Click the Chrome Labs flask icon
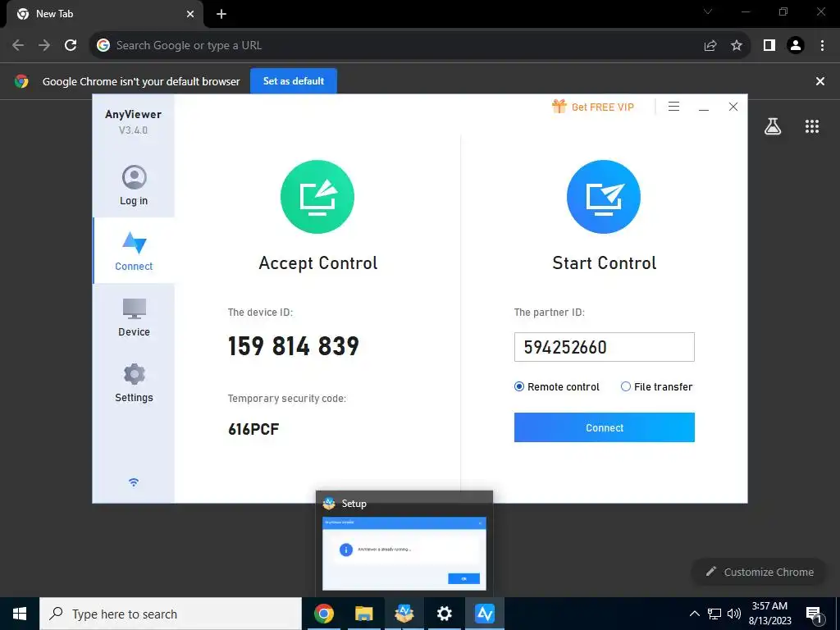This screenshot has width=840, height=630. coord(773,126)
